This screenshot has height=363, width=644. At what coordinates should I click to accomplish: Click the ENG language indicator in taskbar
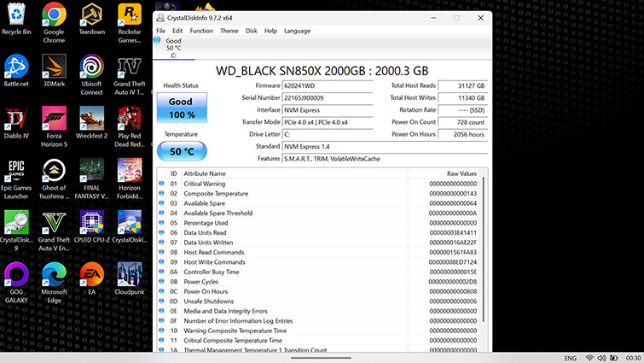tap(570, 358)
